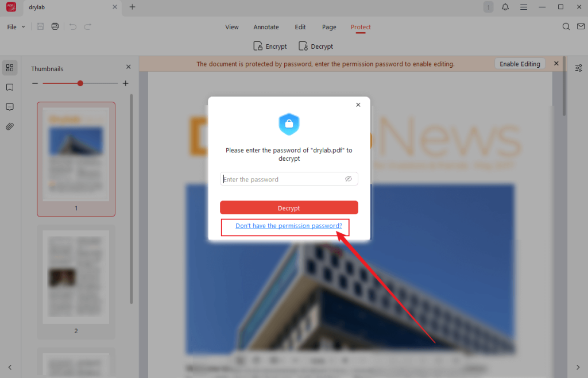Image resolution: width=588 pixels, height=378 pixels.
Task: Adjust the thumbnail size slider
Action: pos(80,83)
